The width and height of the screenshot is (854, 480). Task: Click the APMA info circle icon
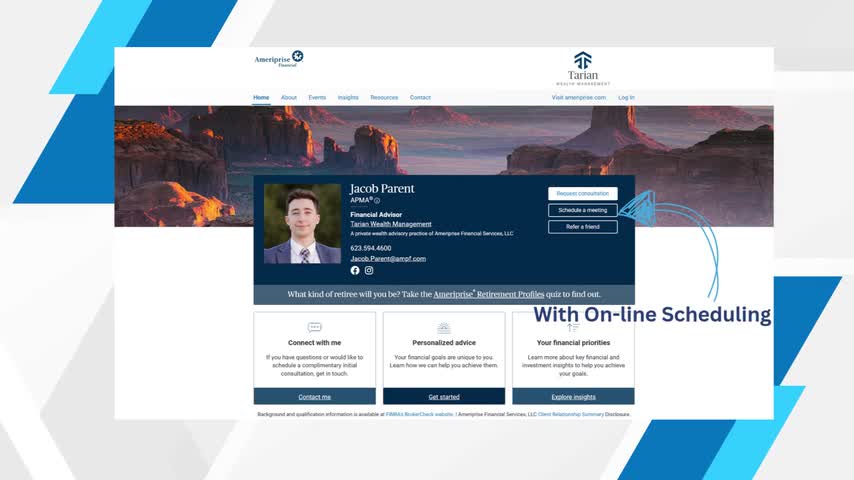[377, 201]
